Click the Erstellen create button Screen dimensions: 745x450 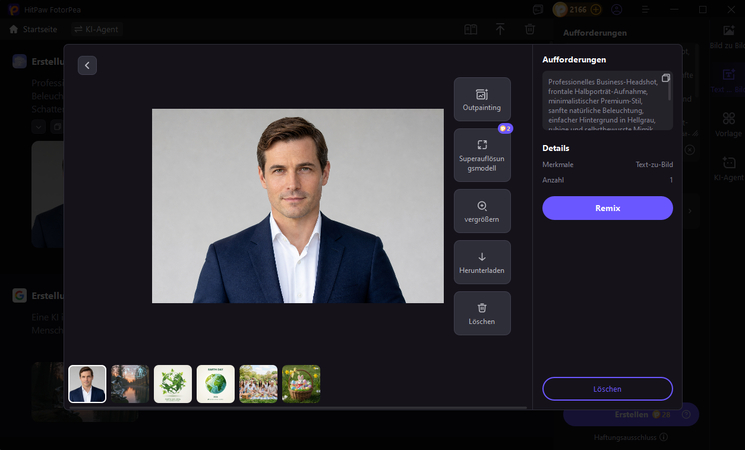click(x=631, y=414)
